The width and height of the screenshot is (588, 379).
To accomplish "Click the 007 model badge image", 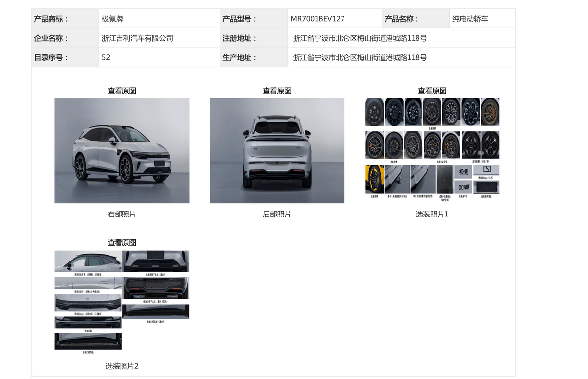I will [x=463, y=187].
